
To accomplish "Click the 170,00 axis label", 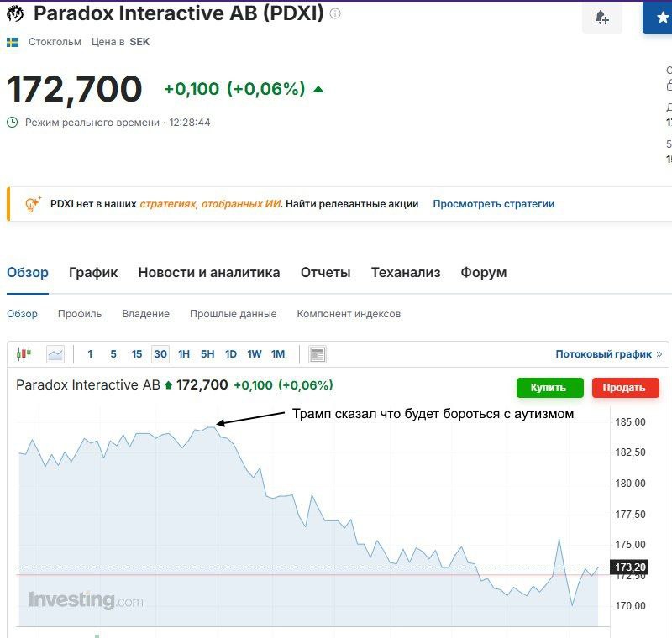I will coord(630,606).
